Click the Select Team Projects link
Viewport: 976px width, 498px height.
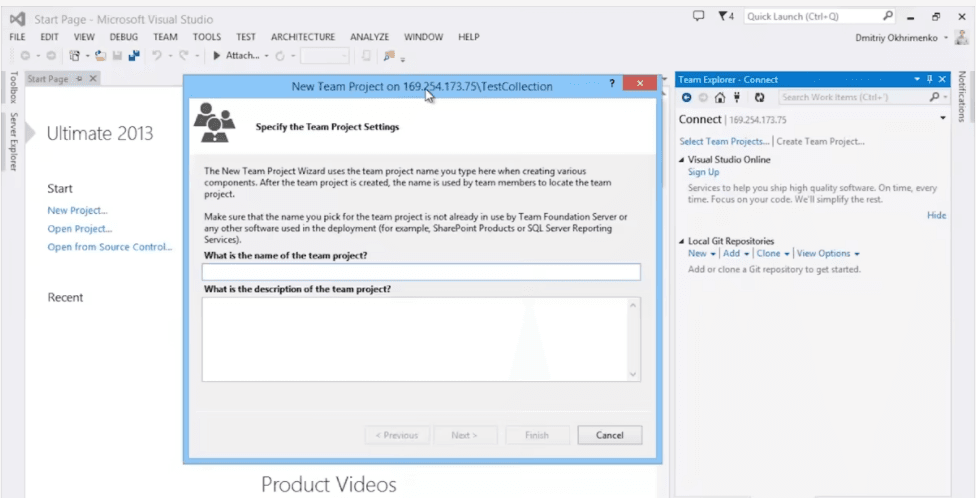[x=725, y=141]
